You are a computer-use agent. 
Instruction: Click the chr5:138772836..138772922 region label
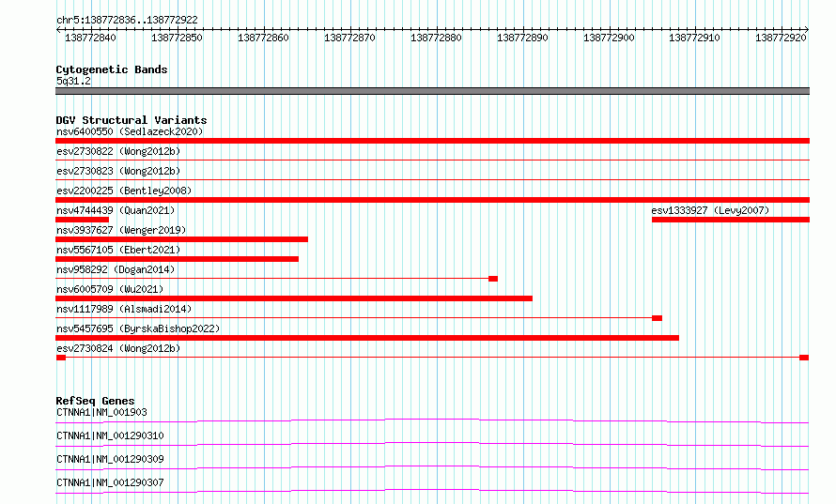click(x=127, y=20)
